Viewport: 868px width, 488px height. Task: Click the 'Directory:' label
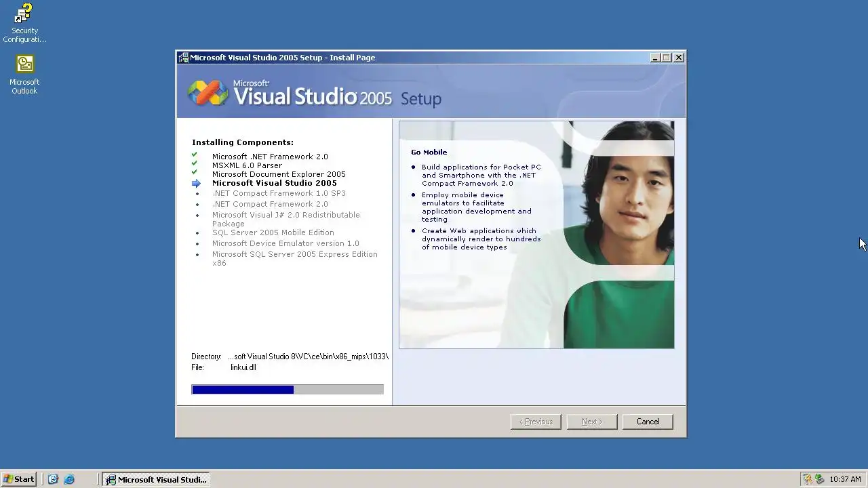coord(206,357)
